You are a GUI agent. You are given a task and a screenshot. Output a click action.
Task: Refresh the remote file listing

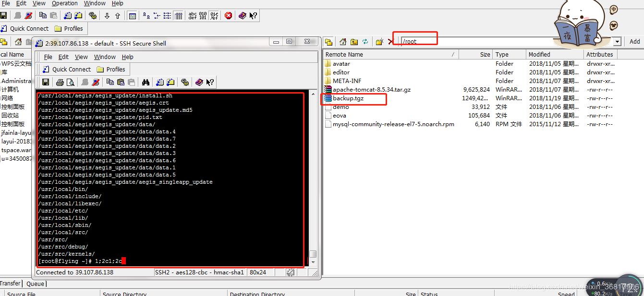pyautogui.click(x=365, y=42)
